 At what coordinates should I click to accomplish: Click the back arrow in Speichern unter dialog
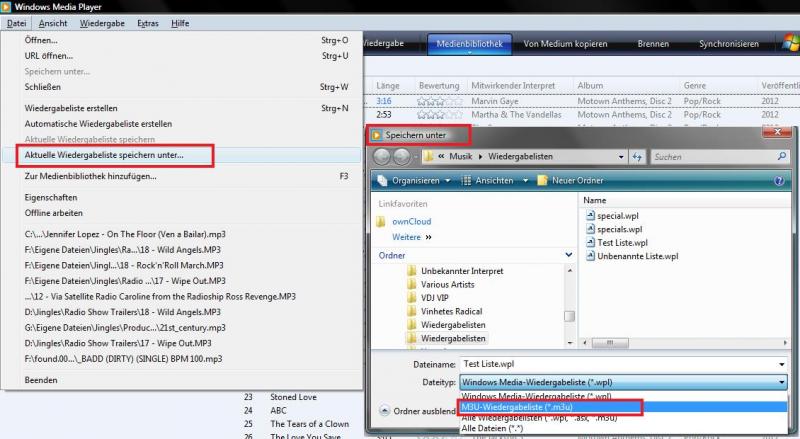tap(382, 157)
